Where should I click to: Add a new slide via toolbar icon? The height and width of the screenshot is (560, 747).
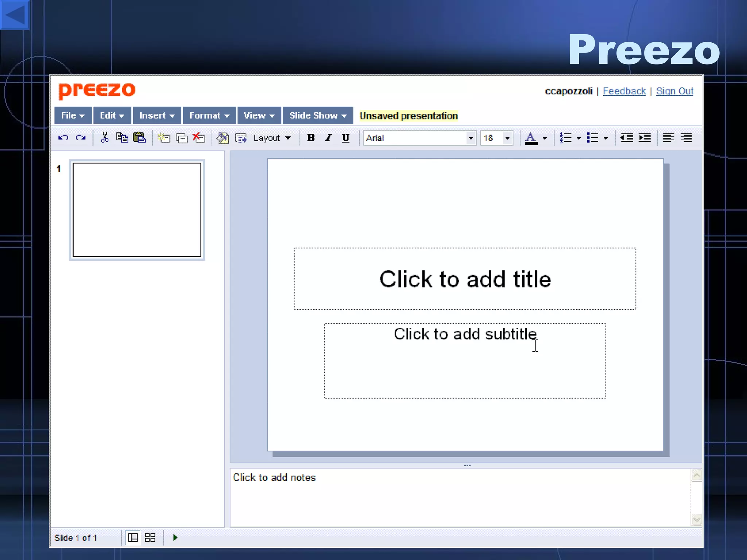pos(164,138)
